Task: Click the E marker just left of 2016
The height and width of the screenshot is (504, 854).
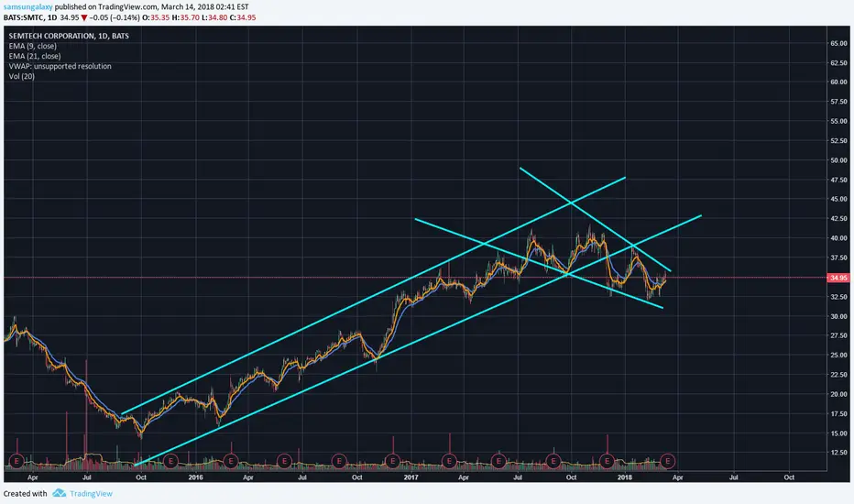Action: 171,462
